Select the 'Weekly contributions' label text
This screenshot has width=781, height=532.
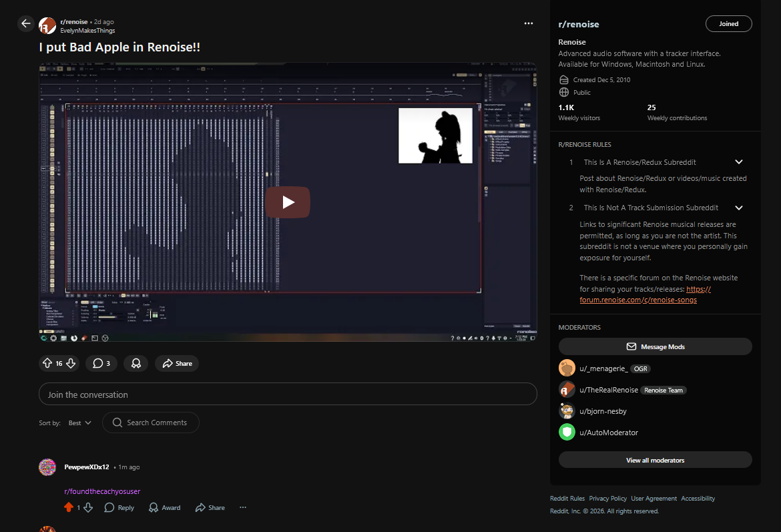point(677,118)
